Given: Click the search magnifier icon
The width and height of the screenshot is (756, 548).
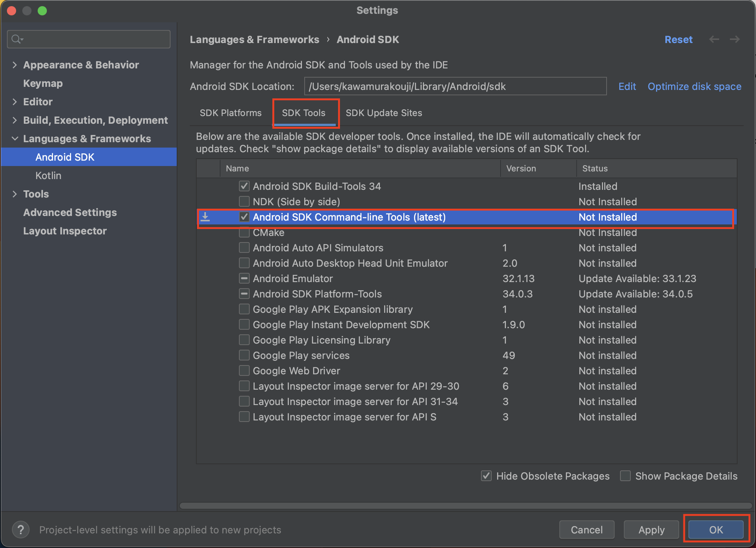Looking at the screenshot, I should (x=17, y=39).
